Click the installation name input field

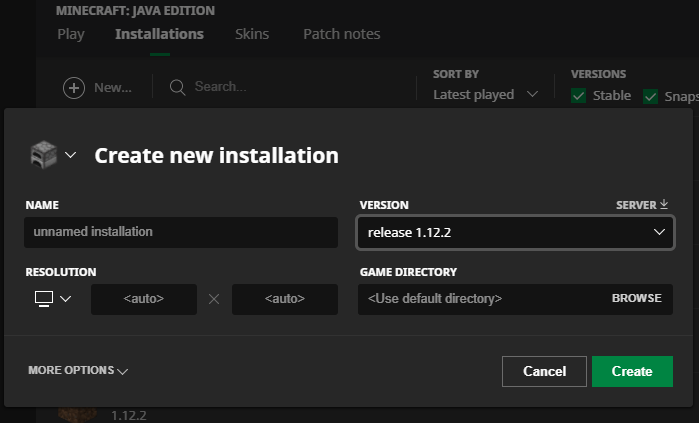(x=181, y=232)
